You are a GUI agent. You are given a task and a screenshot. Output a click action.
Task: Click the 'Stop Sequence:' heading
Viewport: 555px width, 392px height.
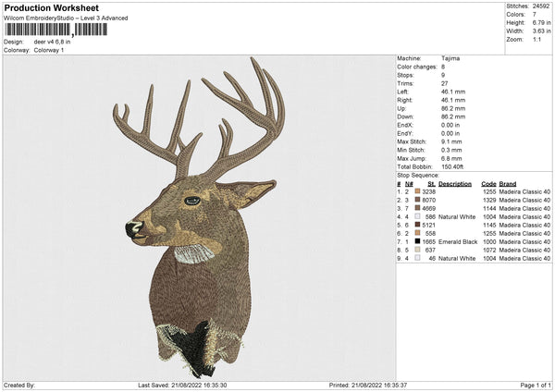pyautogui.click(x=418, y=176)
